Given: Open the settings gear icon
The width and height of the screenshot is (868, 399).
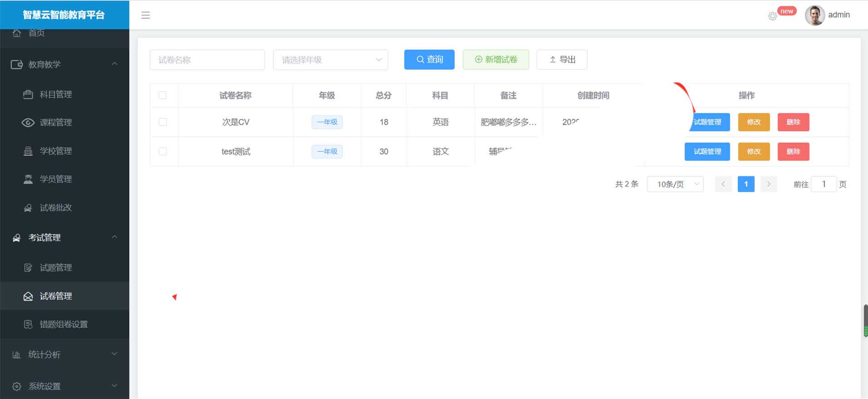Looking at the screenshot, I should [772, 16].
